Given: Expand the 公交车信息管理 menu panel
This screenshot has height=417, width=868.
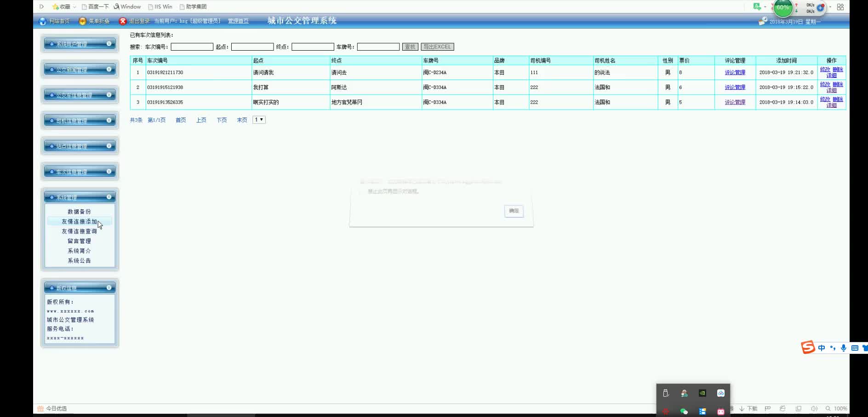Looking at the screenshot, I should coord(80,95).
